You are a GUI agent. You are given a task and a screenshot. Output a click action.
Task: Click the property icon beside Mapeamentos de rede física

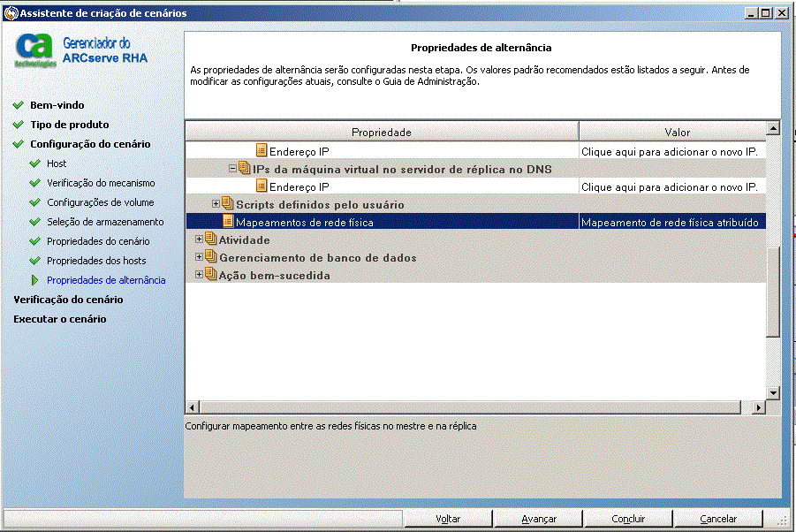(228, 222)
